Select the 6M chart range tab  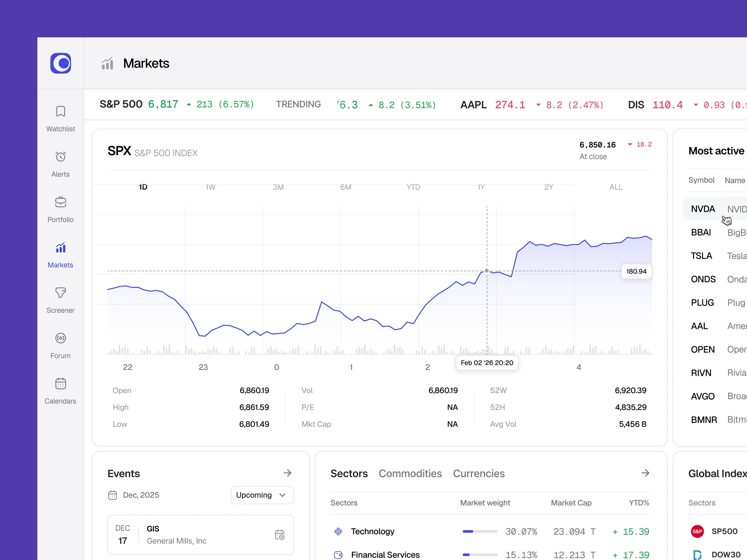click(x=346, y=187)
